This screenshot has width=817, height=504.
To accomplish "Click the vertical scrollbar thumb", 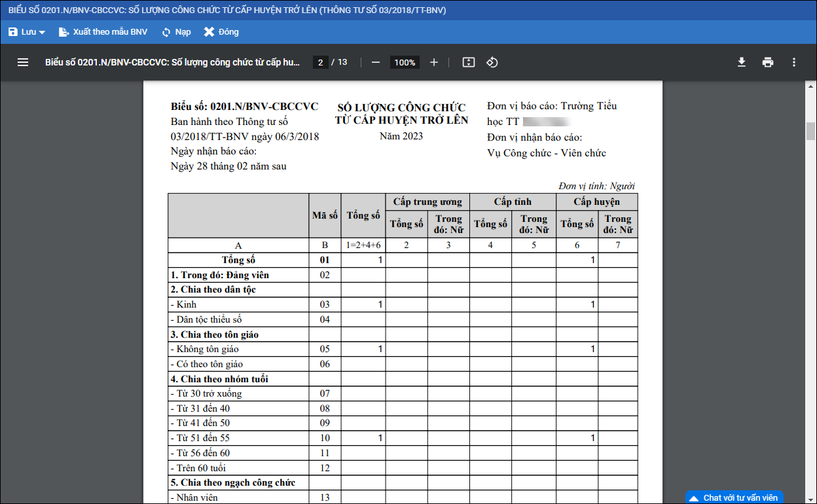I will tap(810, 131).
